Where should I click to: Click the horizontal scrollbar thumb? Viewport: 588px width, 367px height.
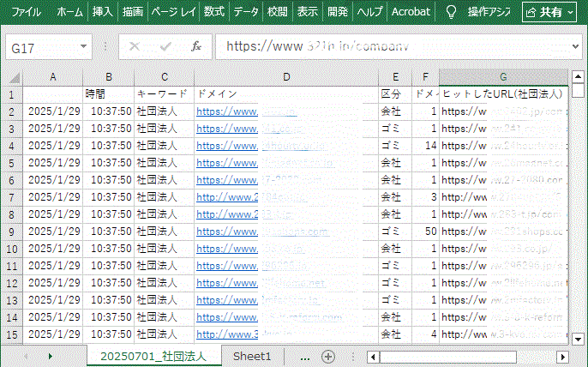448,357
